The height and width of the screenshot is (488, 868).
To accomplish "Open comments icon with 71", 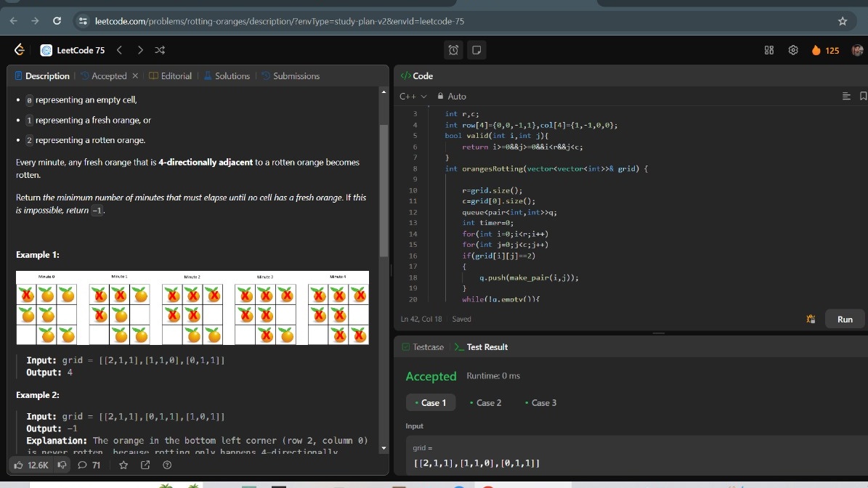I will (x=89, y=465).
